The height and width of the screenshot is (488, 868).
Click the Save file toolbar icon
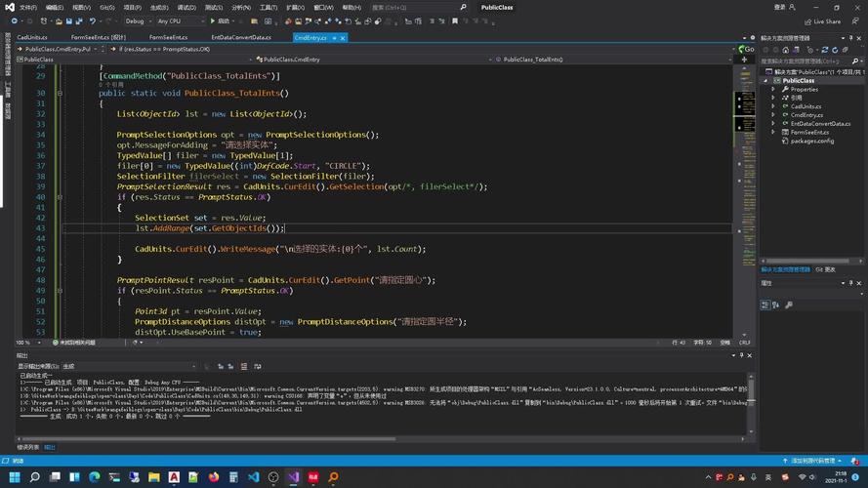[x=69, y=21]
